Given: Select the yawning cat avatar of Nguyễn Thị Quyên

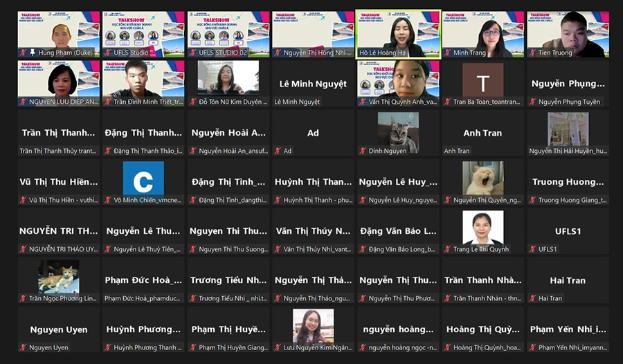Looking at the screenshot, I should (483, 179).
